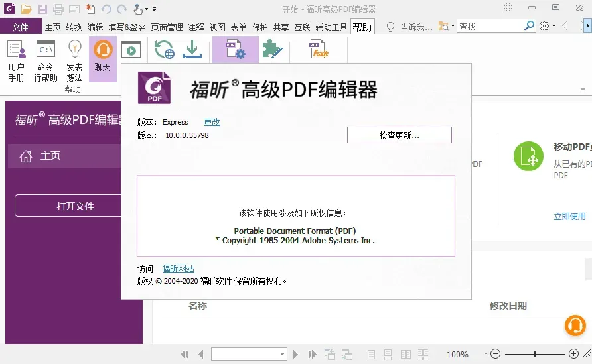
Task: Click the 更改 edition link
Action: [212, 122]
